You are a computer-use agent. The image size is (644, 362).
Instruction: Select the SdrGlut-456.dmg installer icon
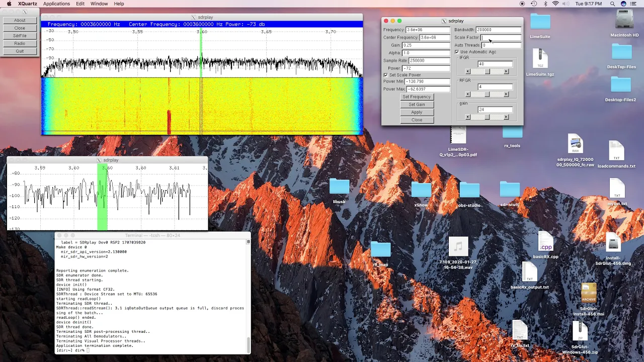[x=613, y=242]
